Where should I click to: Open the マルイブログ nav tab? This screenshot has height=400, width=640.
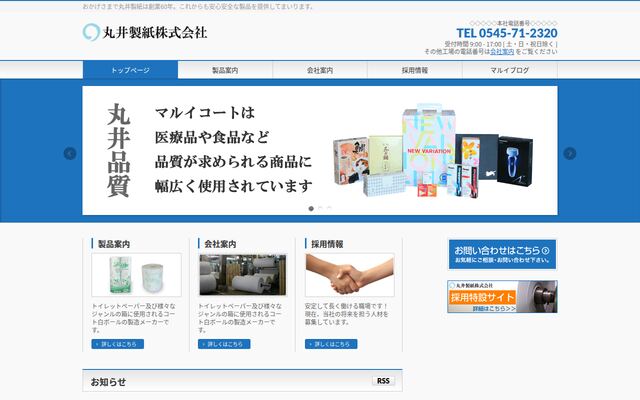tap(510, 70)
